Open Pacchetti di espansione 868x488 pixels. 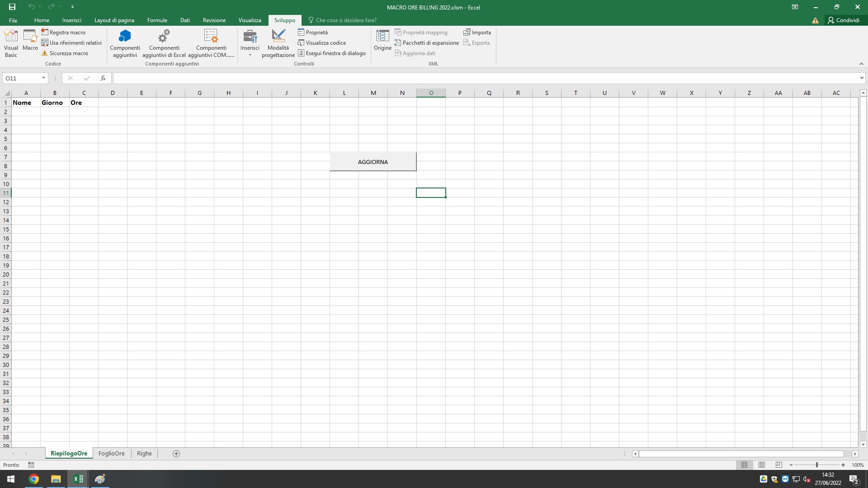(x=426, y=43)
